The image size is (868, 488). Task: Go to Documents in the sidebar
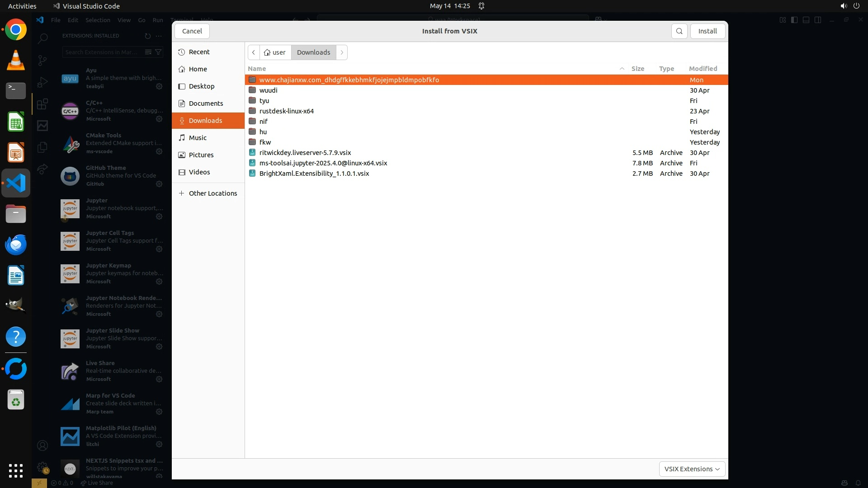(x=206, y=103)
